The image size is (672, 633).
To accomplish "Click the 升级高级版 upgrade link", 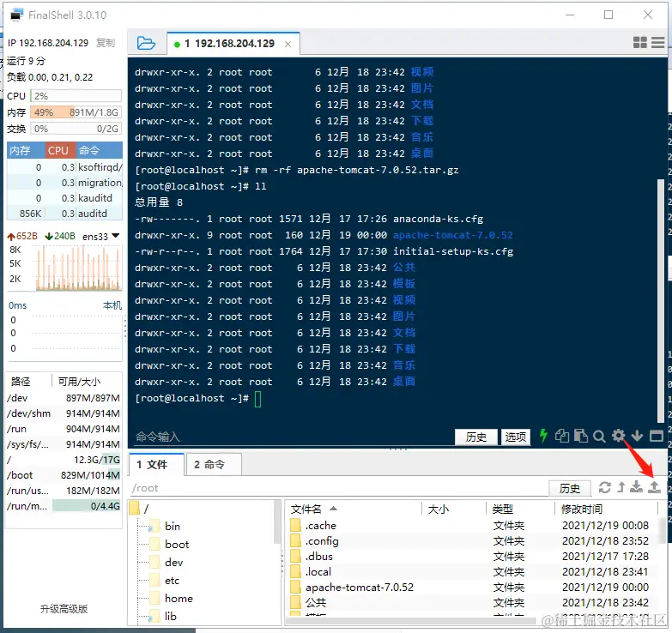I will coord(64,609).
